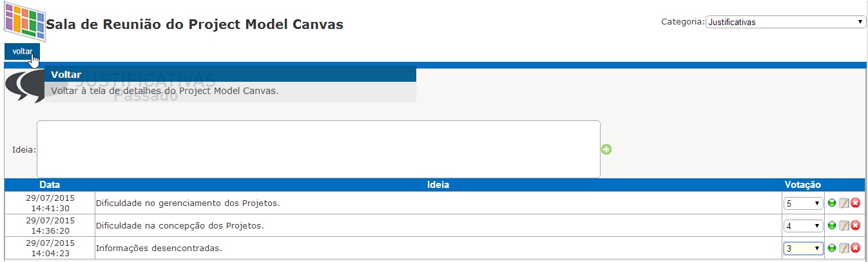Open the Categoria dropdown showing Justificativas
Image resolution: width=868 pixels, height=262 pixels.
pyautogui.click(x=786, y=22)
